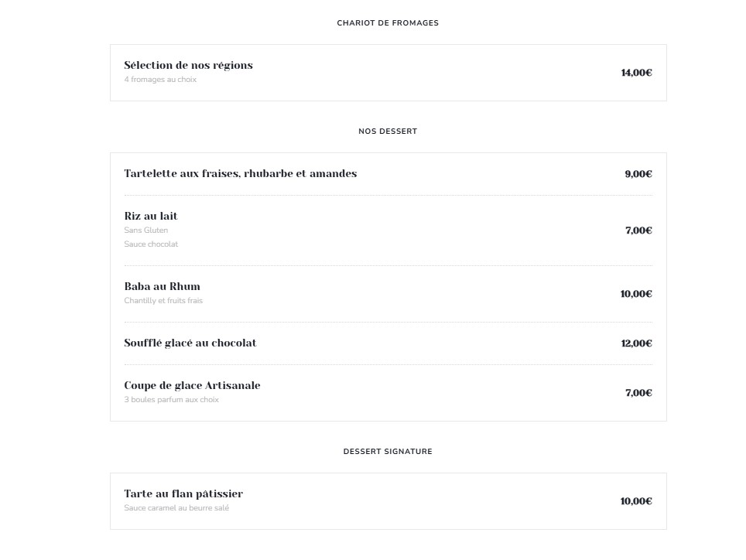Image resolution: width=746 pixels, height=560 pixels.
Task: Open Tartelette aux fraises, rhubarbe et amandes
Action: pyautogui.click(x=240, y=173)
